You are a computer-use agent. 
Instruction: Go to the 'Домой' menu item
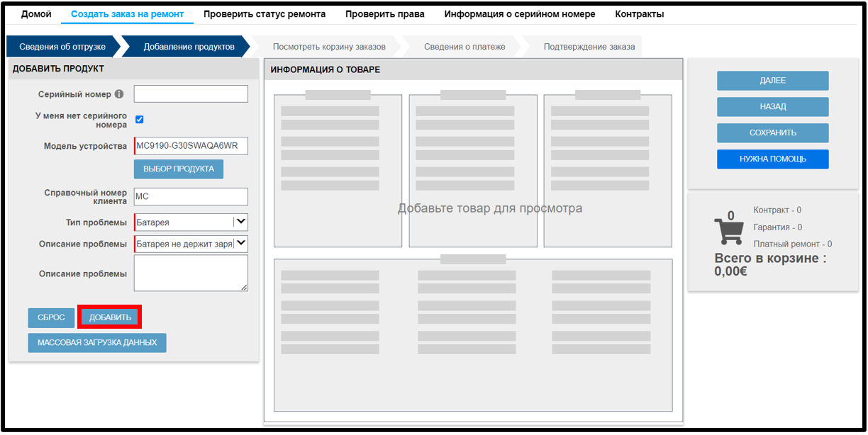pyautogui.click(x=36, y=14)
